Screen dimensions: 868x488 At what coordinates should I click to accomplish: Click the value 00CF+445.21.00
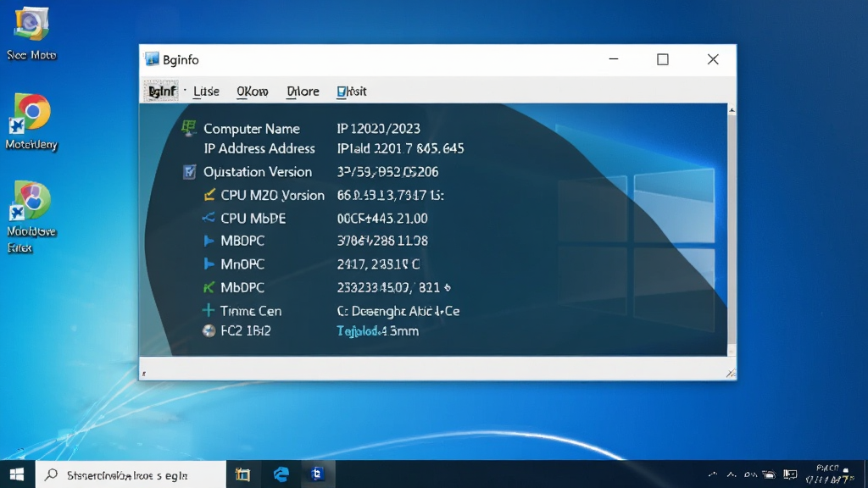click(x=382, y=218)
